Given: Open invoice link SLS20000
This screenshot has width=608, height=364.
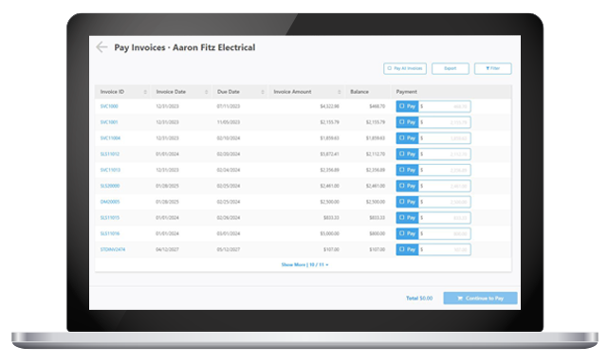Looking at the screenshot, I should point(110,186).
